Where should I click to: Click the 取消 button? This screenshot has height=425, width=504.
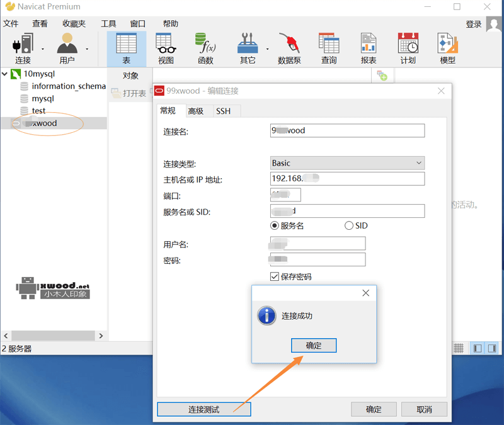coord(424,409)
